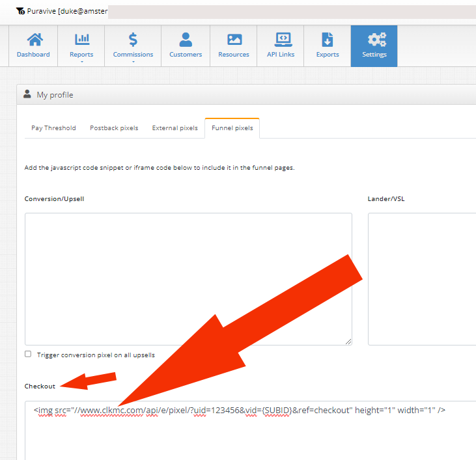Click the Settings menu label

[374, 54]
